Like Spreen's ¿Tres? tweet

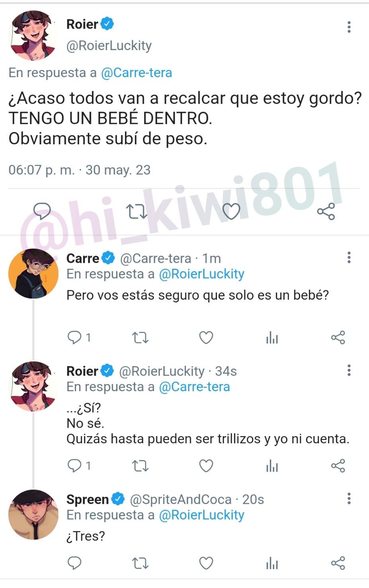coord(206,563)
